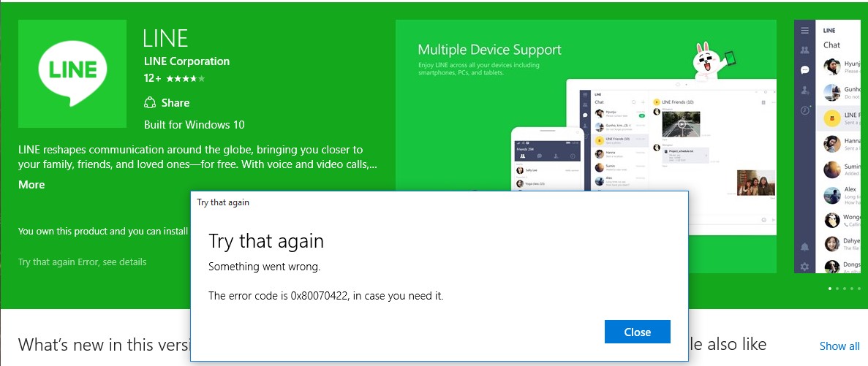The width and height of the screenshot is (868, 366).
Task: Select the third screenshot pagination dot
Action: tap(844, 289)
